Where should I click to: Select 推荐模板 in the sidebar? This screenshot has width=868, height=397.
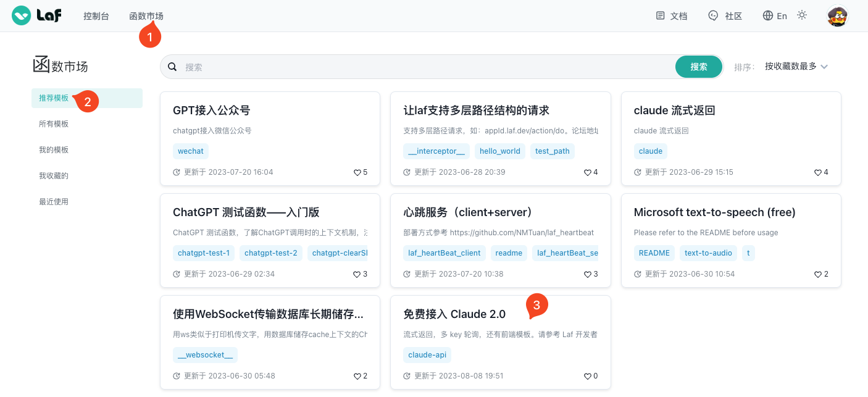[x=87, y=98]
